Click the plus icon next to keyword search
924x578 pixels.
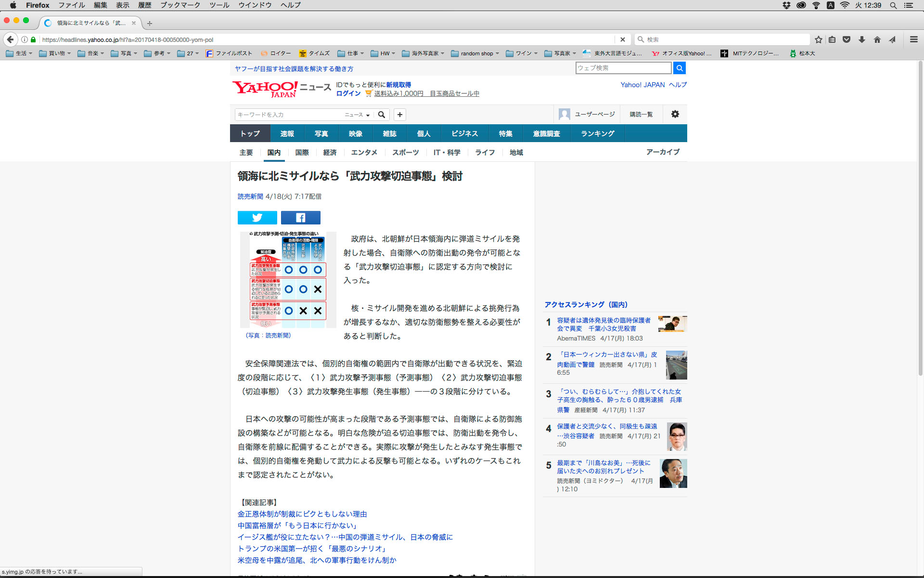(399, 115)
